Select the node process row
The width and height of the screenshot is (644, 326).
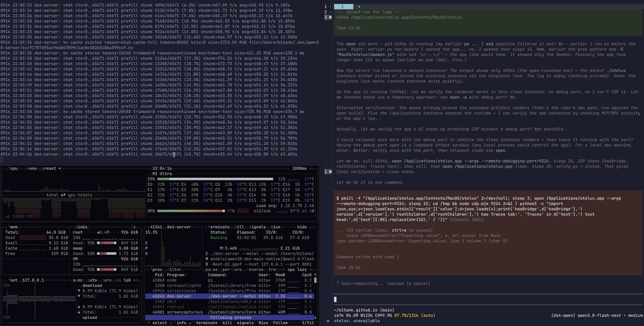click(229, 280)
